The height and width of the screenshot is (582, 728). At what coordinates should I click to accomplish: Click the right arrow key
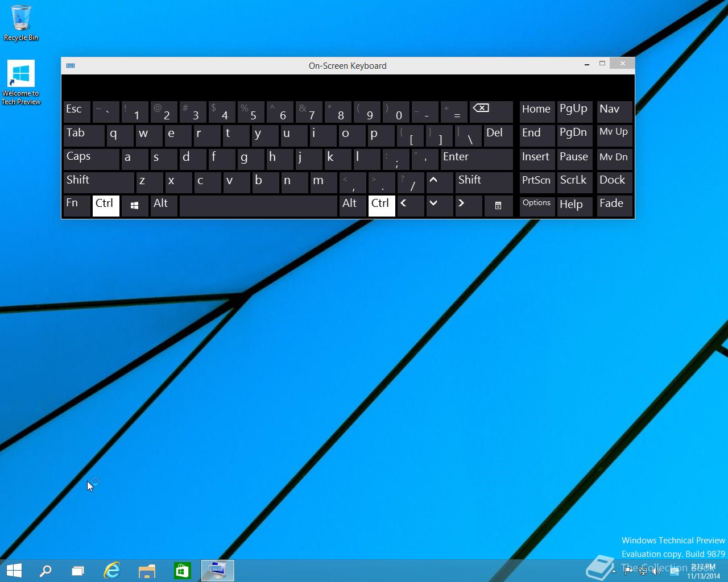469,206
